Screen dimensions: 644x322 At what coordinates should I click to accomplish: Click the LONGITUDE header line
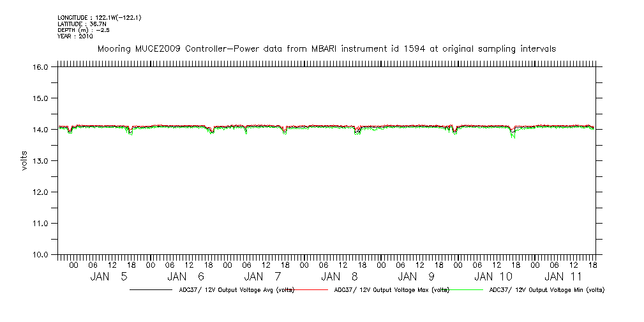[99, 17]
